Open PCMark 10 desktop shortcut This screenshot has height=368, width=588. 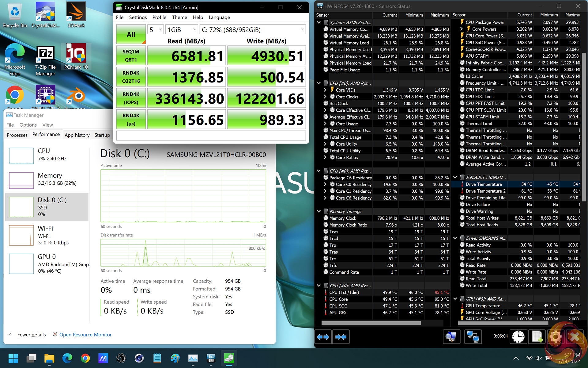coord(76,56)
